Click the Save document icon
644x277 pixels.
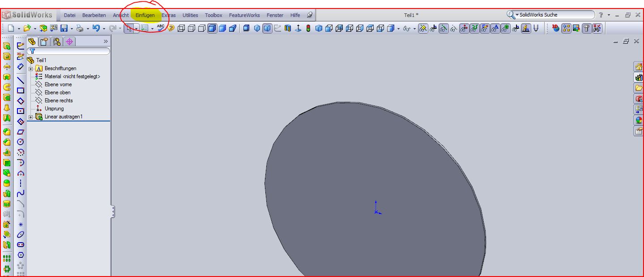(64, 29)
